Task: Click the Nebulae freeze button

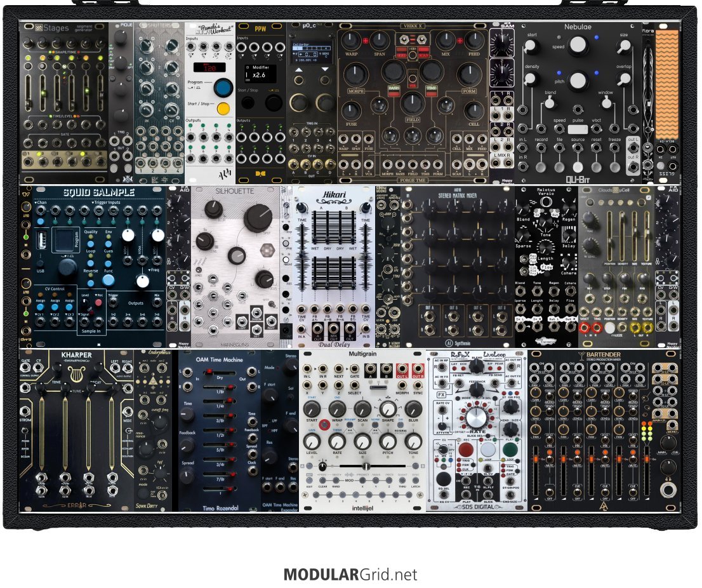Action: click(614, 166)
